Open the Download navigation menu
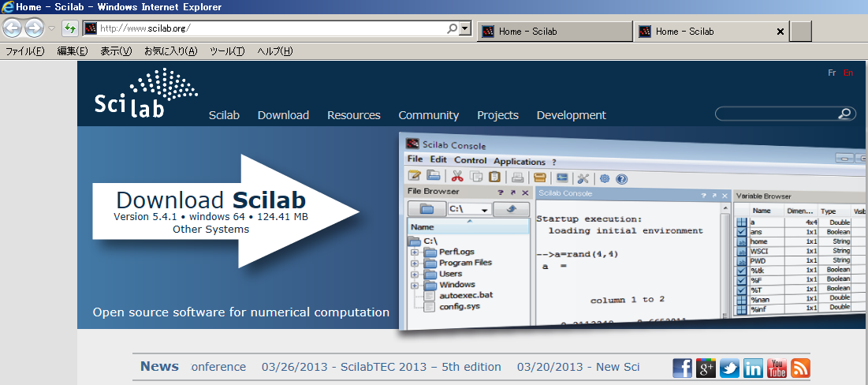868x385 pixels. coord(283,115)
